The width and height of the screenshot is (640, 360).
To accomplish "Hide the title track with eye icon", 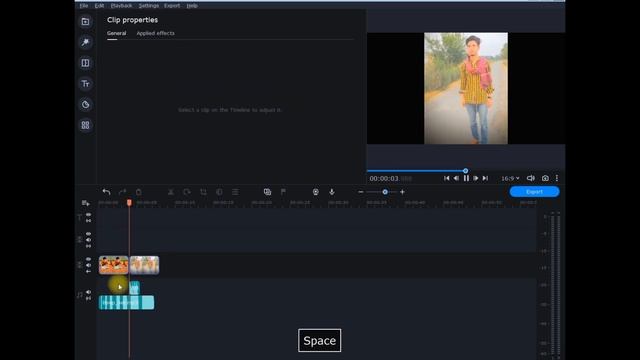I will pyautogui.click(x=89, y=215).
